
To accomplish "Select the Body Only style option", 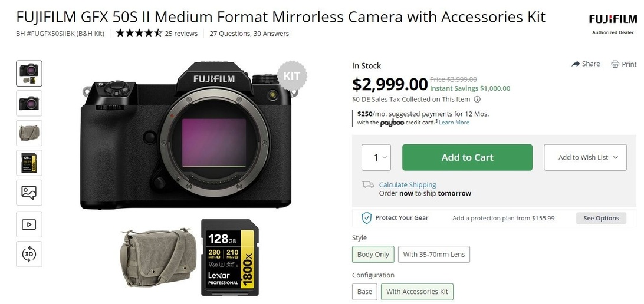I will coord(373,255).
